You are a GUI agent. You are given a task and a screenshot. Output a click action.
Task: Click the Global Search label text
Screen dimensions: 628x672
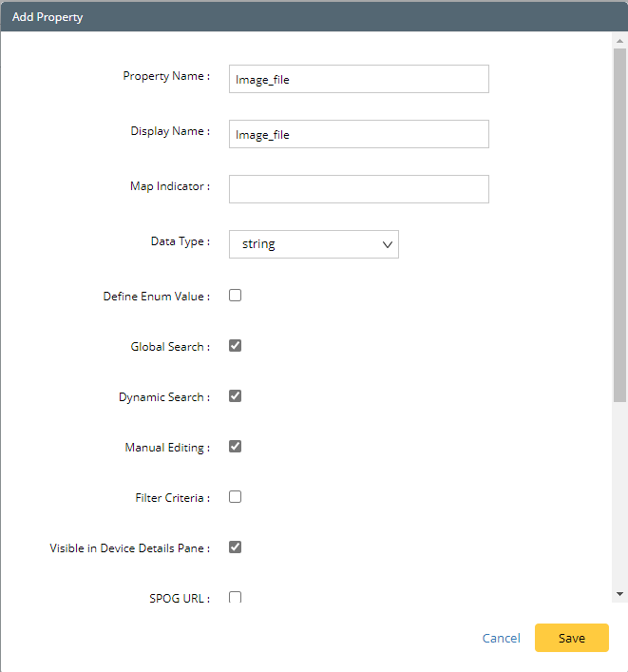[169, 348]
